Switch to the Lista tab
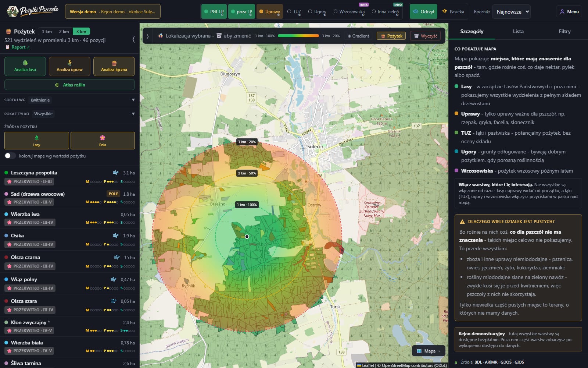The width and height of the screenshot is (588, 368). click(518, 31)
